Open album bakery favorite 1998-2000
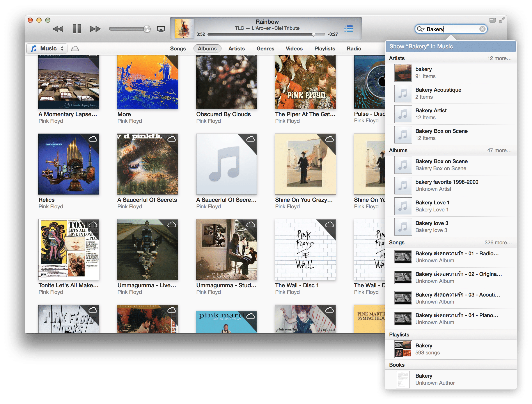Image resolution: width=532 pixels, height=404 pixels. coord(451,186)
